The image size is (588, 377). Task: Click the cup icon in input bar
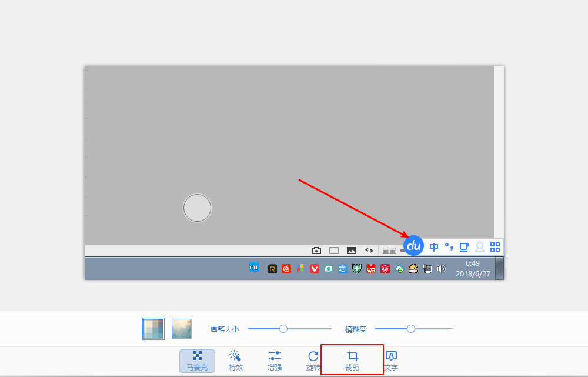[464, 247]
